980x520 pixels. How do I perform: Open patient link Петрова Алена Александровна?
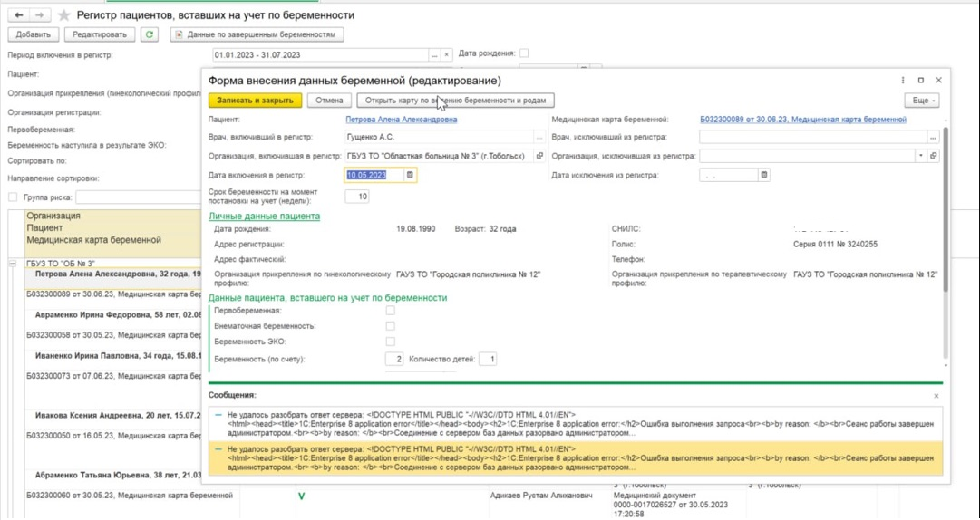(x=401, y=120)
